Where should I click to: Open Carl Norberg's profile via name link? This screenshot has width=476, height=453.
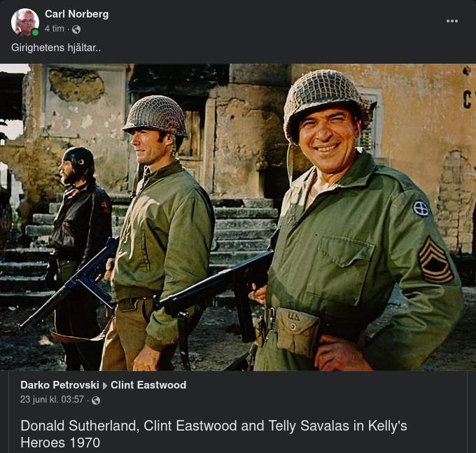point(76,14)
